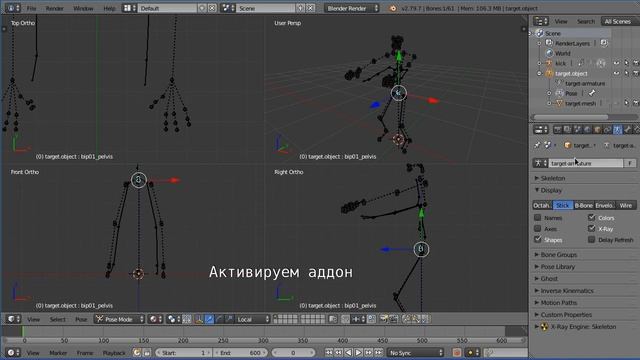Collapse the target.object outliner entry
This screenshot has width=640, height=360.
pyautogui.click(x=539, y=73)
